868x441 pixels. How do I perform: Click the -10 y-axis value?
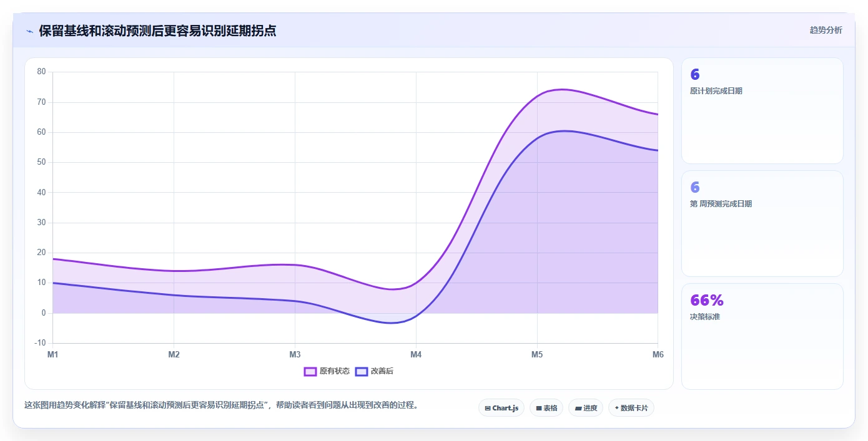click(41, 343)
